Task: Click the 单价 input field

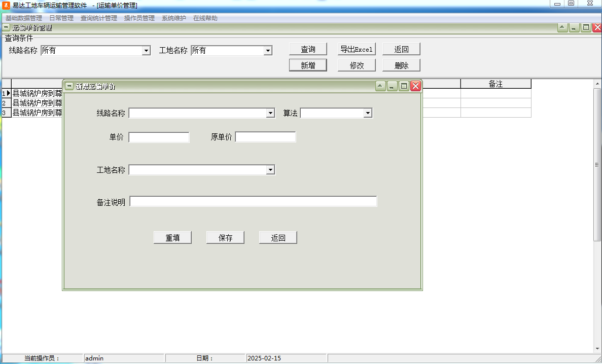Action: coord(159,137)
